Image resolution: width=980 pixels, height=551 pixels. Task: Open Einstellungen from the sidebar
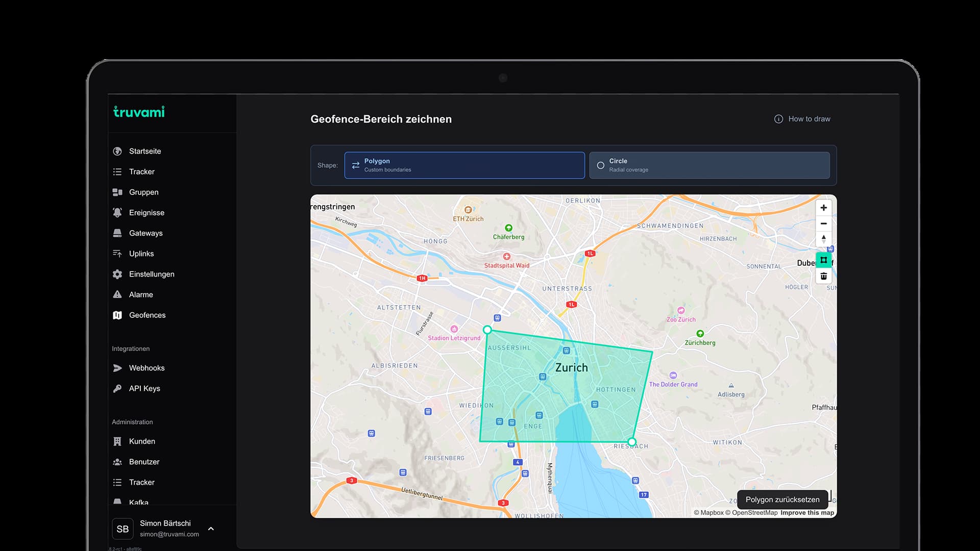pyautogui.click(x=151, y=274)
